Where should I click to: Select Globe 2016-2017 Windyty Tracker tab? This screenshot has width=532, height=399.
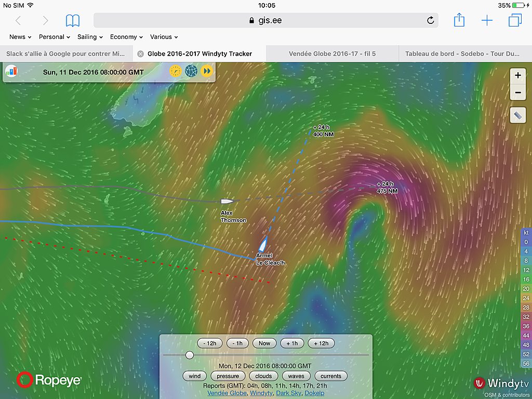coord(199,54)
